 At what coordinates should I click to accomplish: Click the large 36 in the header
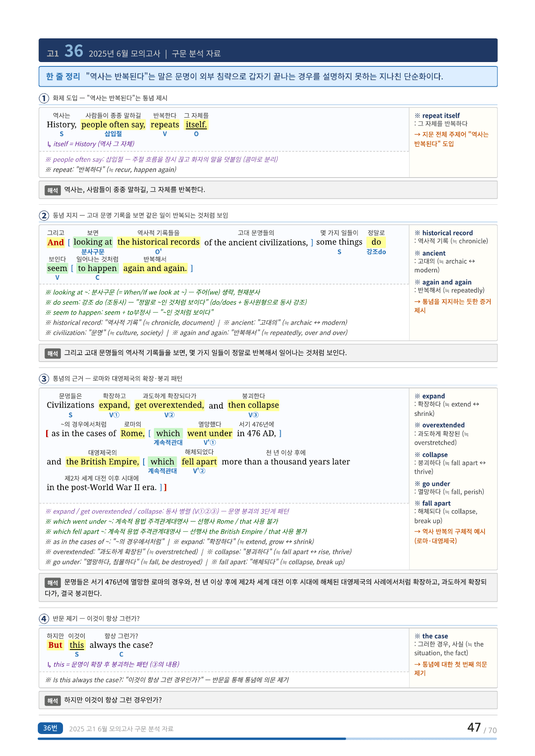coord(74,51)
